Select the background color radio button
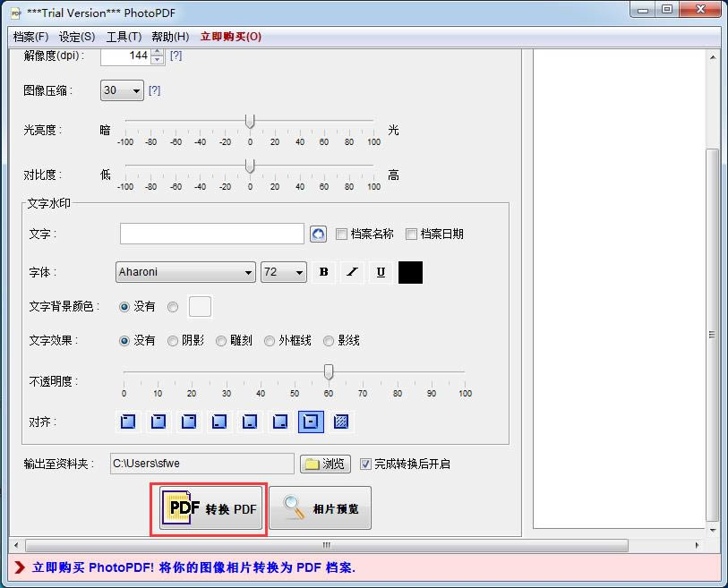 pyautogui.click(x=173, y=307)
